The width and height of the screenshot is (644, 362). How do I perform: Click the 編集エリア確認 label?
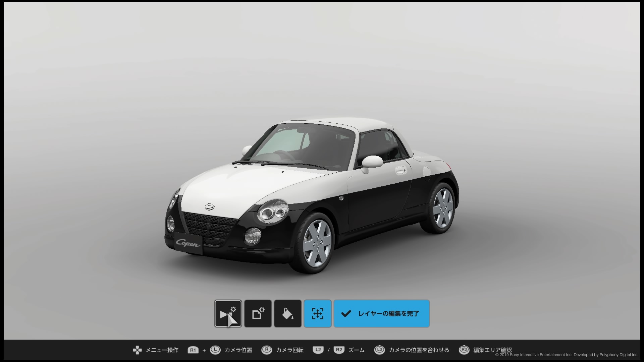pyautogui.click(x=492, y=350)
